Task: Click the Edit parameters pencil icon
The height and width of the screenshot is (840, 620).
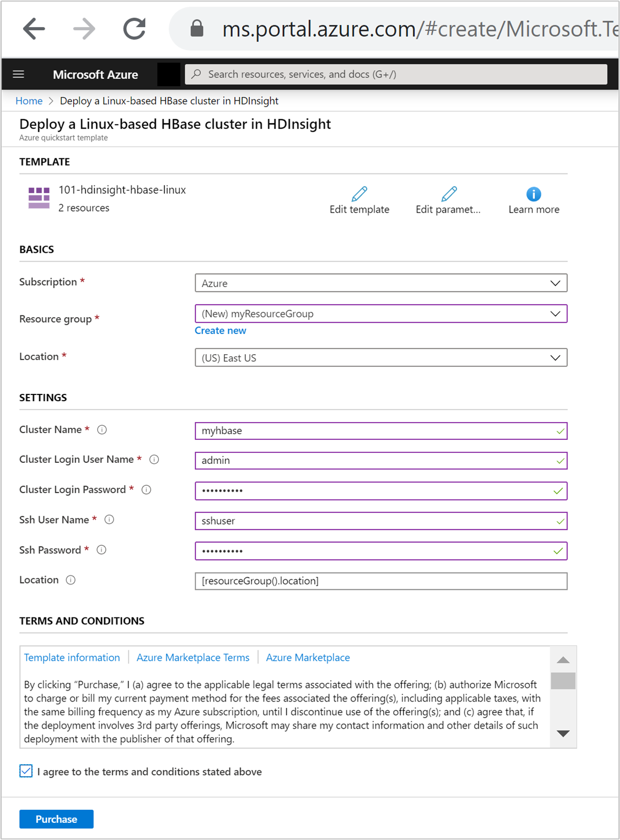Action: [449, 194]
